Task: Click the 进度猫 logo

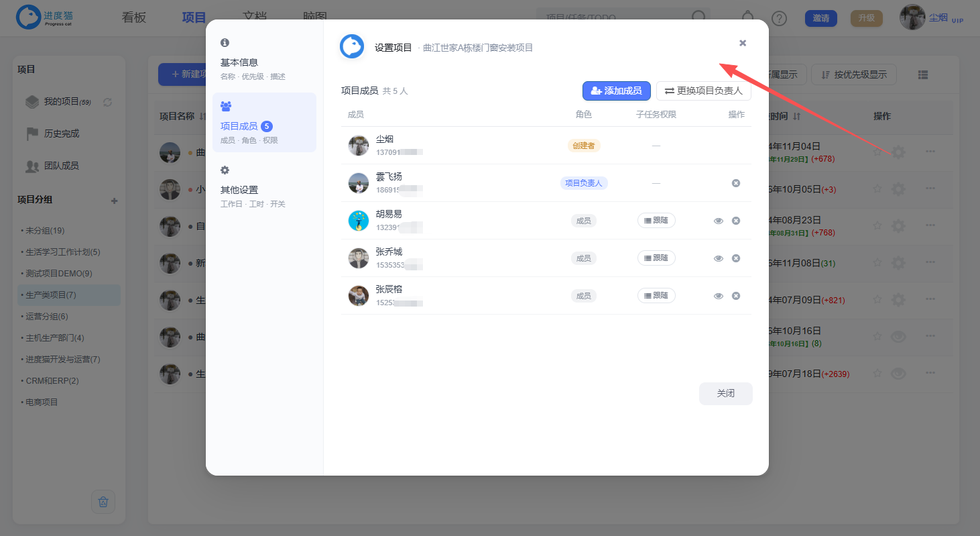Action: (x=44, y=17)
